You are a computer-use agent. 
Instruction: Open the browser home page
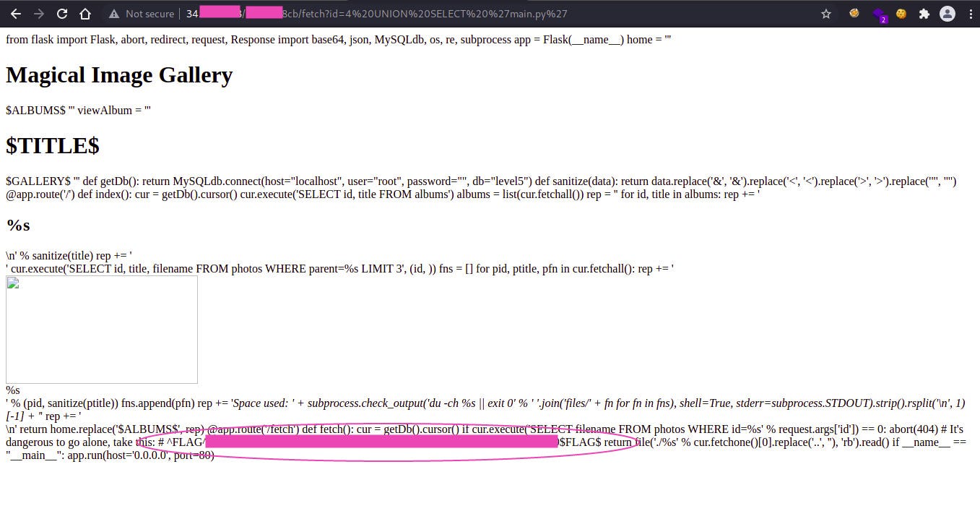point(85,14)
